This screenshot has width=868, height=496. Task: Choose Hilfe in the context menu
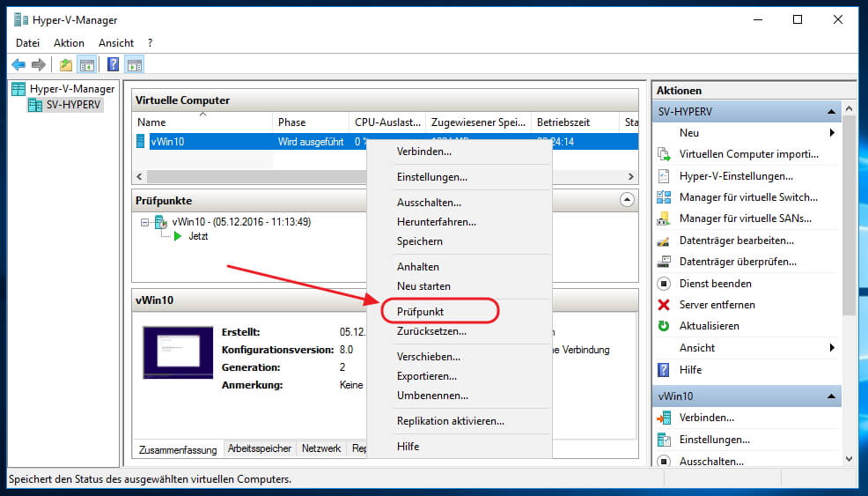(460, 446)
